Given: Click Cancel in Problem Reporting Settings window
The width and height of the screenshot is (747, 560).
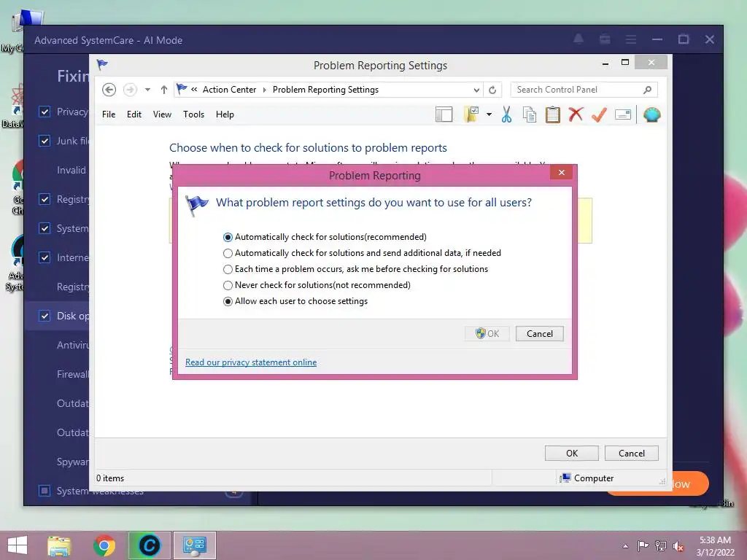Looking at the screenshot, I should (x=631, y=454).
